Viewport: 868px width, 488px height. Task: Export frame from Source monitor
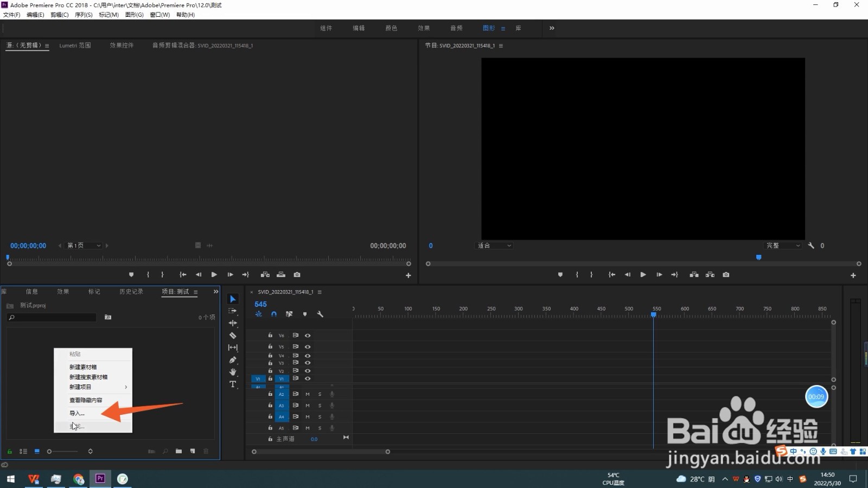pyautogui.click(x=297, y=275)
